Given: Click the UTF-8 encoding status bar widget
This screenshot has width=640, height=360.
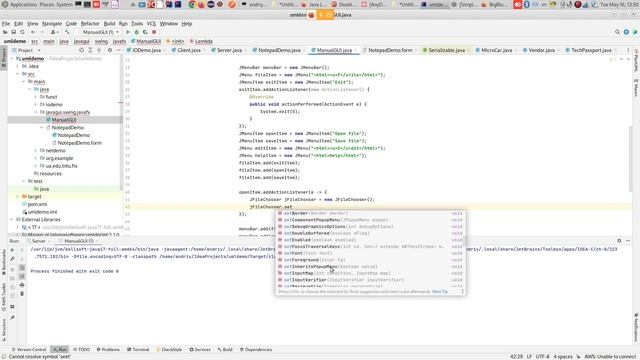Looking at the screenshot, I should (x=542, y=357).
